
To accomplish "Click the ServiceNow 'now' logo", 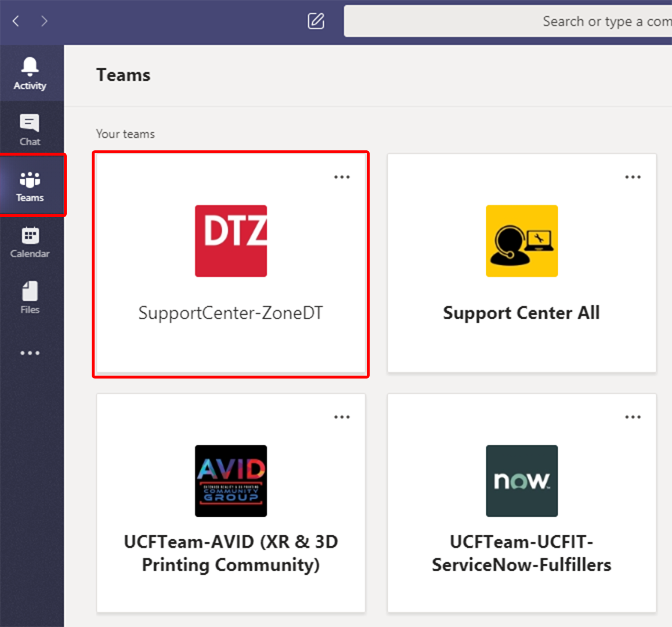I will click(x=522, y=481).
